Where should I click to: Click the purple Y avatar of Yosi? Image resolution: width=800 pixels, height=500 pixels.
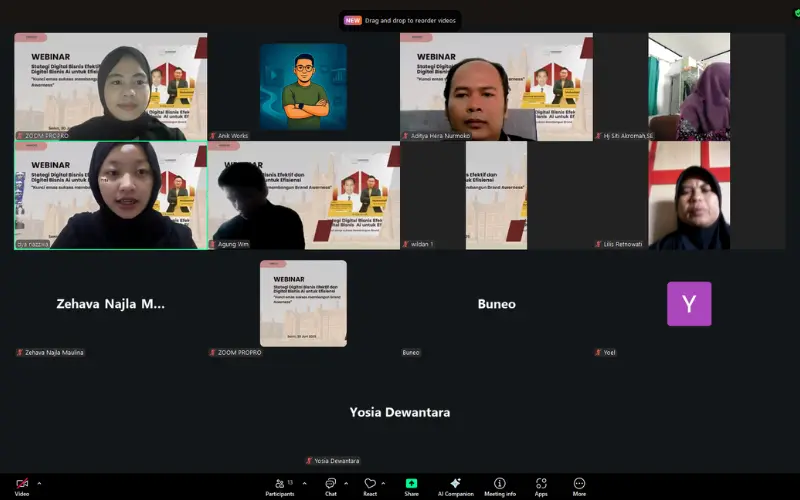[689, 304]
